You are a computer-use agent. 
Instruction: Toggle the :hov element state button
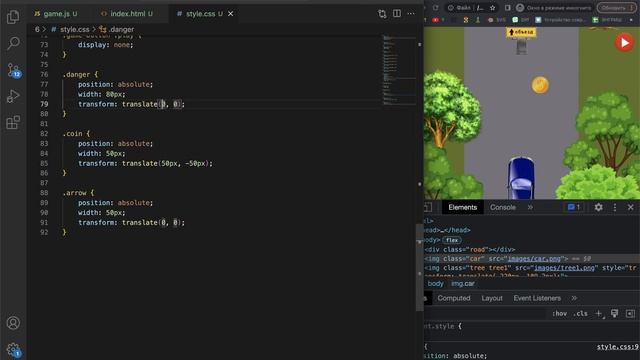560,313
